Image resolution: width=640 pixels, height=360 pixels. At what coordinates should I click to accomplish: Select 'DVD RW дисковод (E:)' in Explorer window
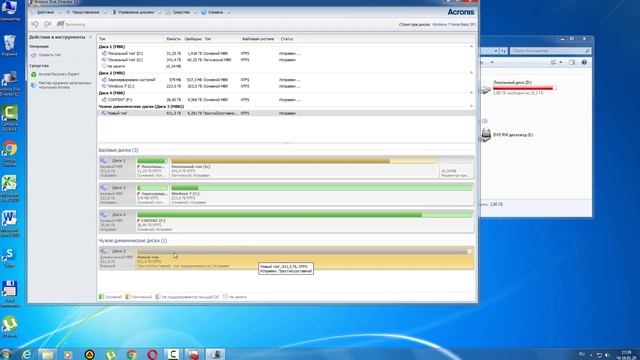click(x=507, y=135)
